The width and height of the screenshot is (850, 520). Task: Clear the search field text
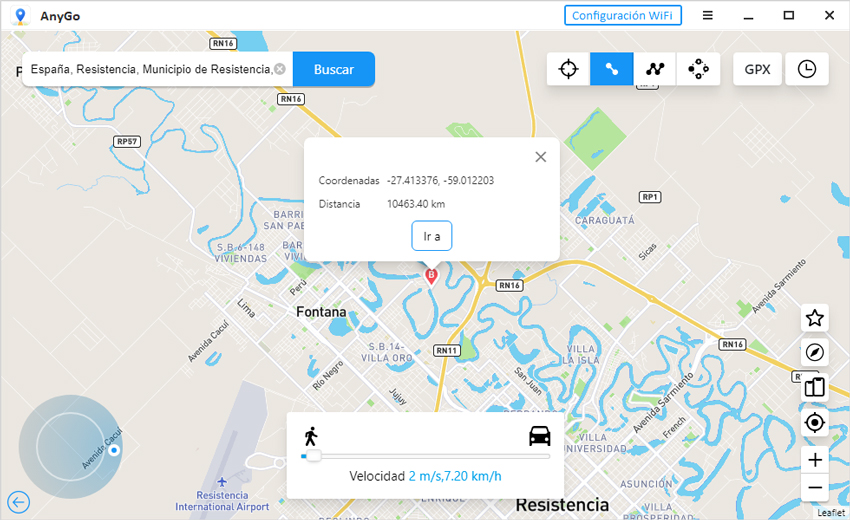[280, 69]
